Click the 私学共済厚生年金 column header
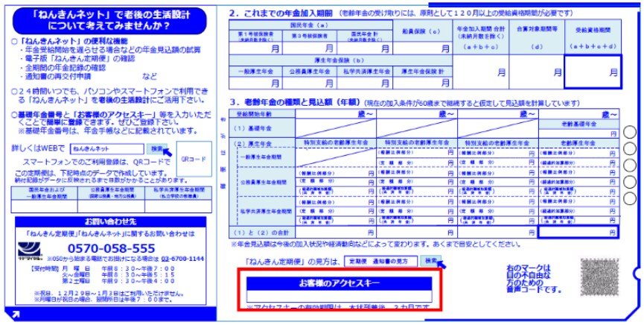The width and height of the screenshot is (644, 325). coord(363,71)
